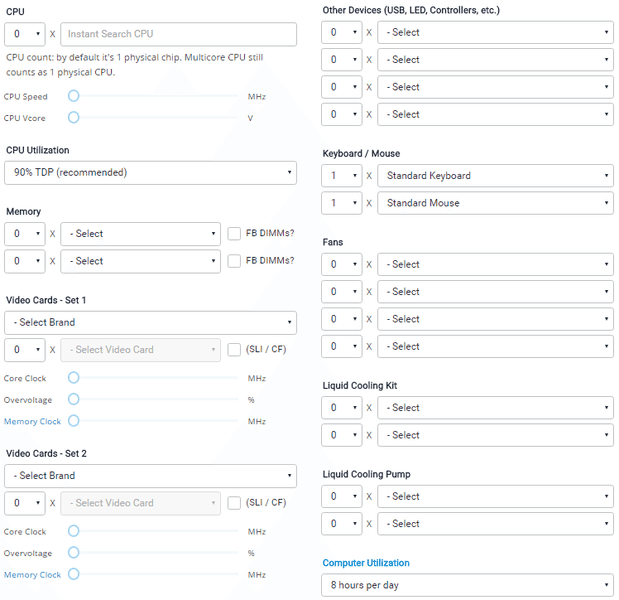The width and height of the screenshot is (619, 600).
Task: Open the first Liquid Cooling Pump Select dropdown
Action: (495, 497)
